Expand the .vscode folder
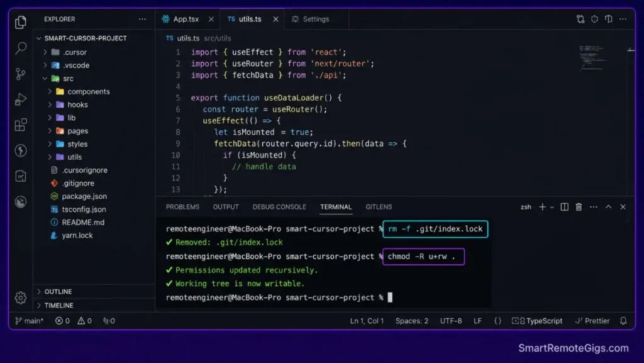 [45, 65]
